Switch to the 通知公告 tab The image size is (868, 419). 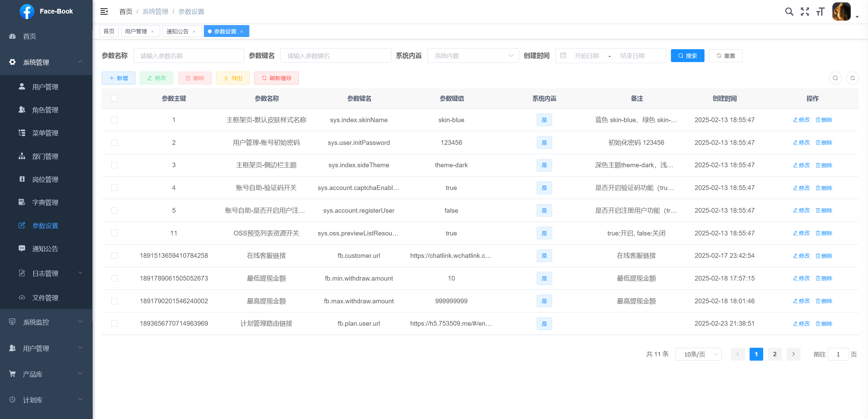(178, 31)
